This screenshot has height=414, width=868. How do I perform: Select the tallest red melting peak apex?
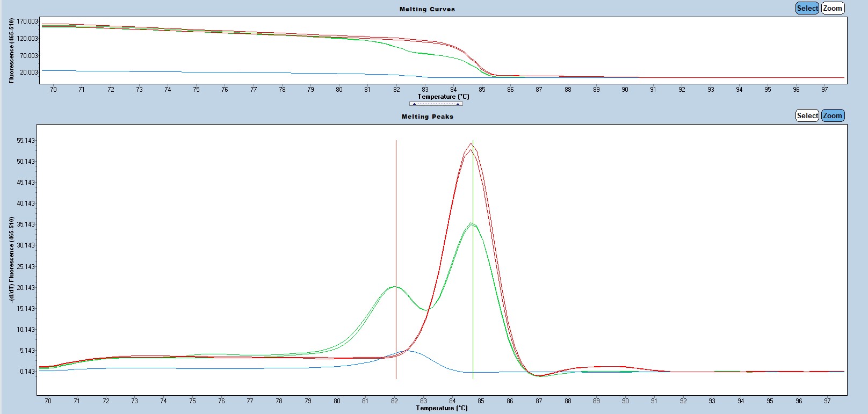coord(471,144)
